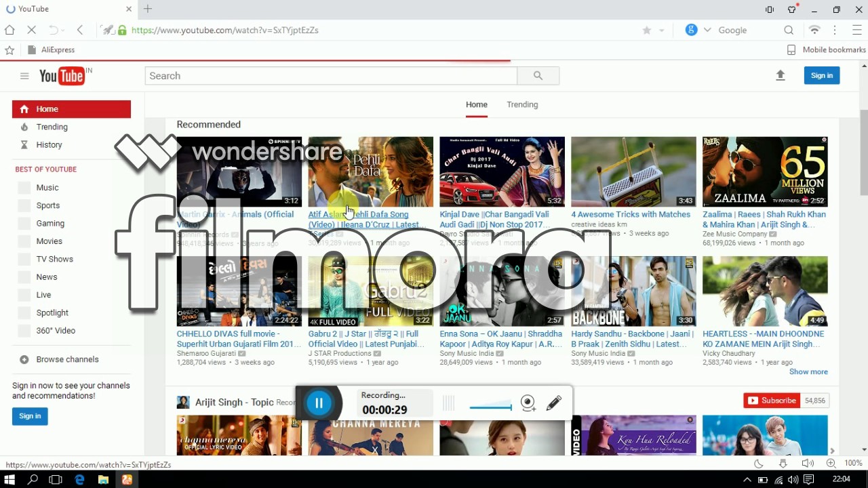Open the Hardy Sandhu Backbone video title
Screen dimensions: 868x488
pos(632,339)
